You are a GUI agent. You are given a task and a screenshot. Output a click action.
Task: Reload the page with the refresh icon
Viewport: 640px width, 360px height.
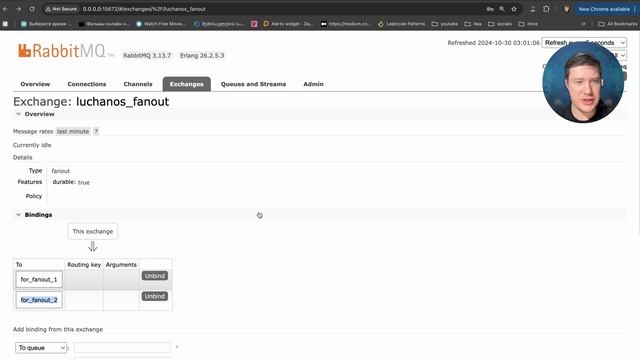[x=32, y=9]
